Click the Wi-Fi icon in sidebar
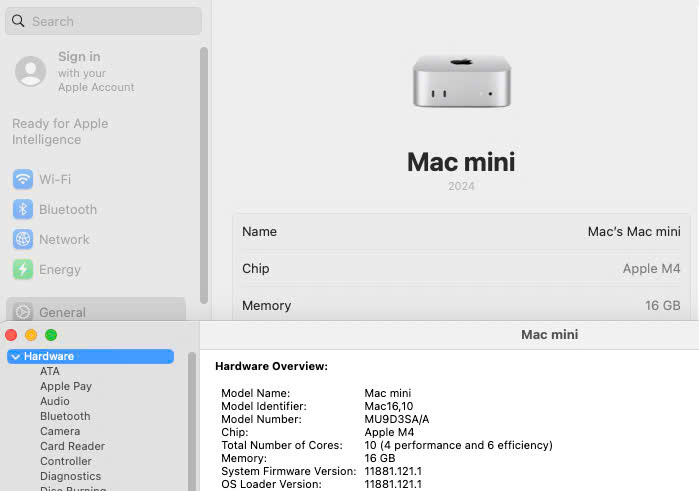Viewport: 699px width, 491px height. pyautogui.click(x=22, y=179)
